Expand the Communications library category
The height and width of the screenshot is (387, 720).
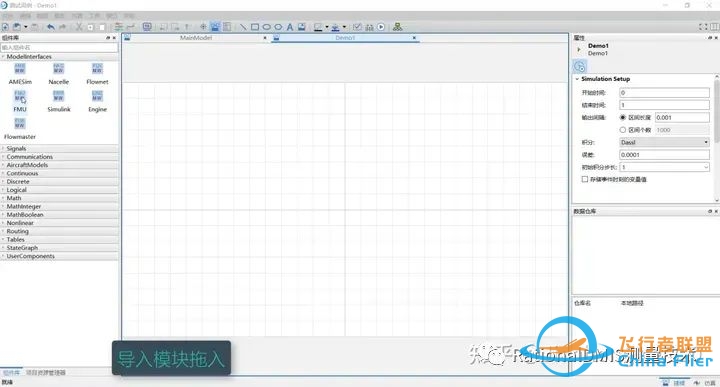pos(3,157)
